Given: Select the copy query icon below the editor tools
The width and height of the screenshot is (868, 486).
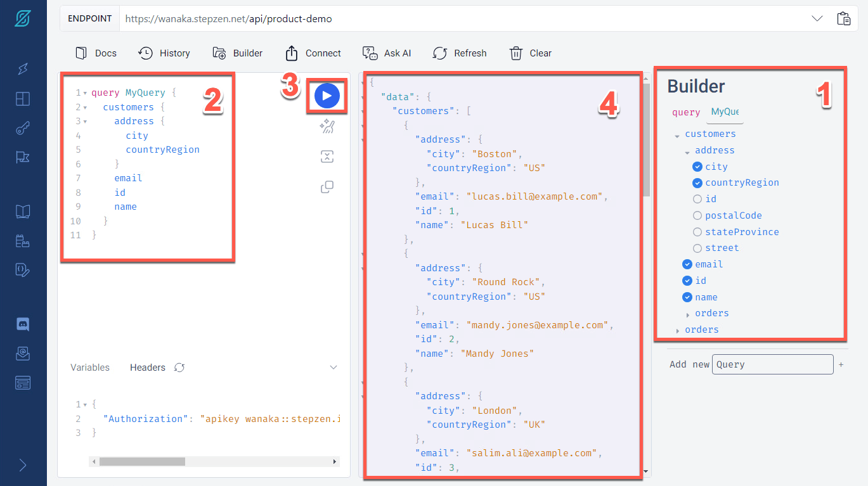Looking at the screenshot, I should click(x=327, y=186).
